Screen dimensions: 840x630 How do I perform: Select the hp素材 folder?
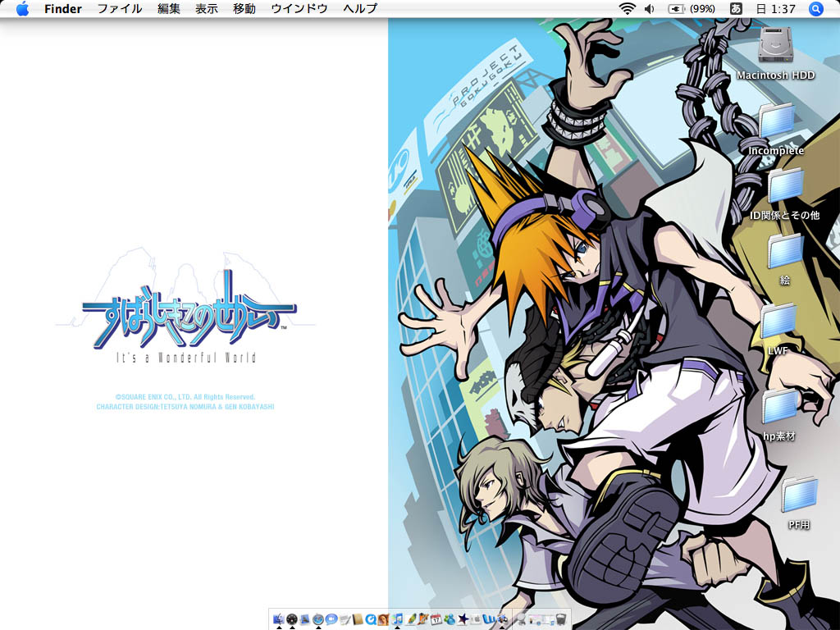[780, 407]
